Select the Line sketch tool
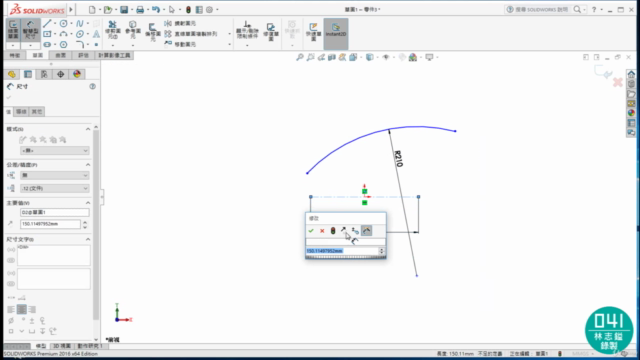This screenshot has height=360, width=640. coord(47,23)
